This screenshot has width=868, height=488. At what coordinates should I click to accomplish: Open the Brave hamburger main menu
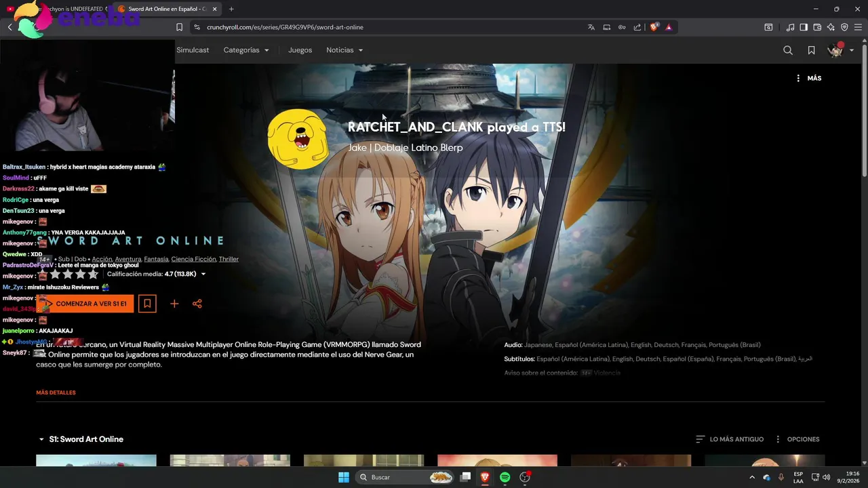(x=858, y=27)
